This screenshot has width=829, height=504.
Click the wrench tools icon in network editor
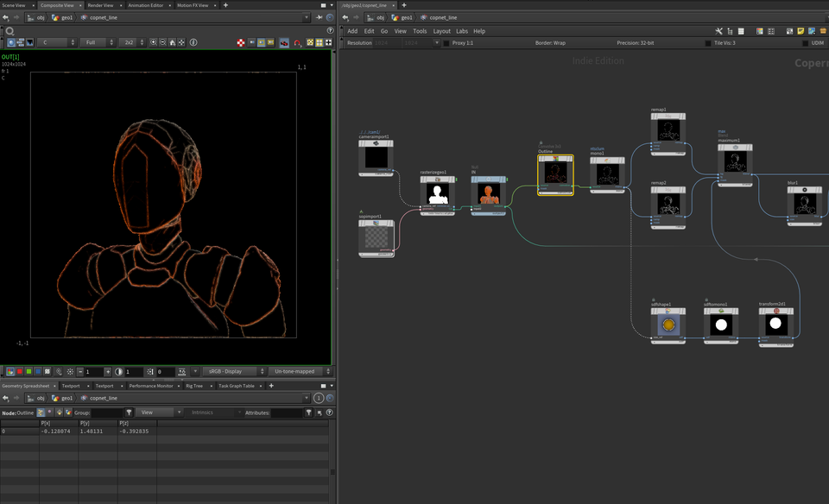(718, 31)
